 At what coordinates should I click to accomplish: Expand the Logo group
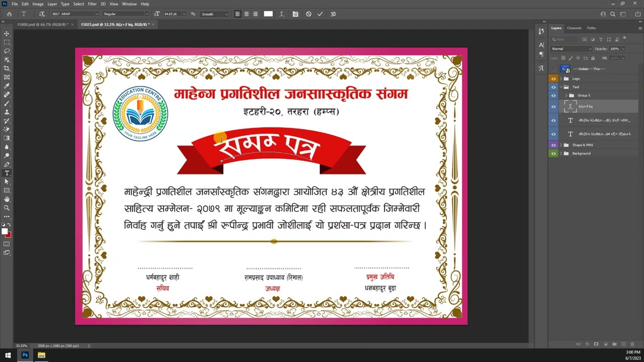[561, 78]
